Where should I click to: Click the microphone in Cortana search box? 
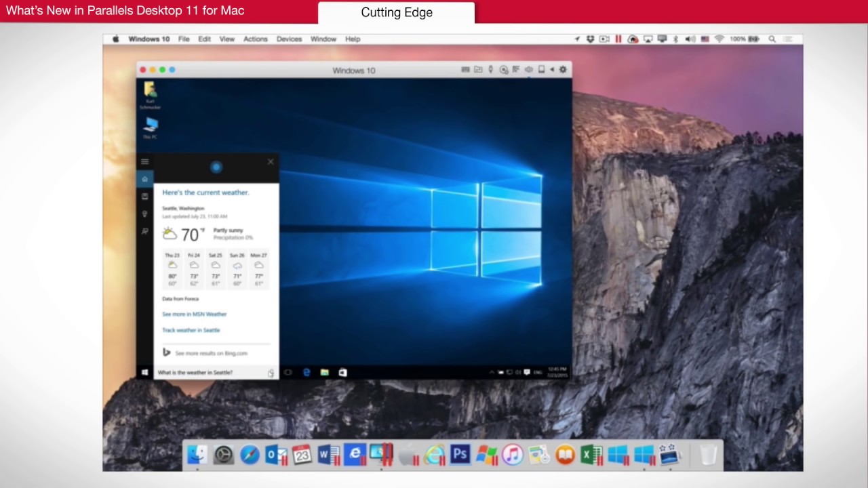click(x=271, y=373)
